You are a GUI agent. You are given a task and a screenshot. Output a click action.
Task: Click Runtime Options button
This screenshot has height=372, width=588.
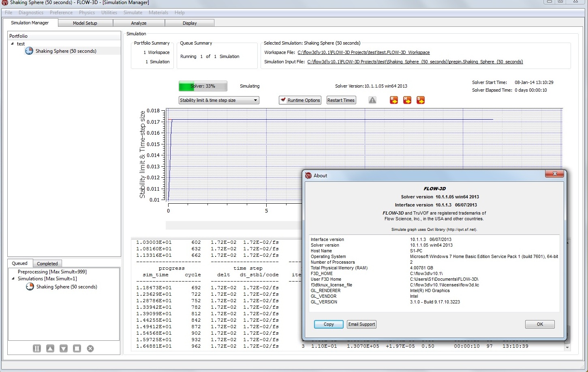click(300, 100)
